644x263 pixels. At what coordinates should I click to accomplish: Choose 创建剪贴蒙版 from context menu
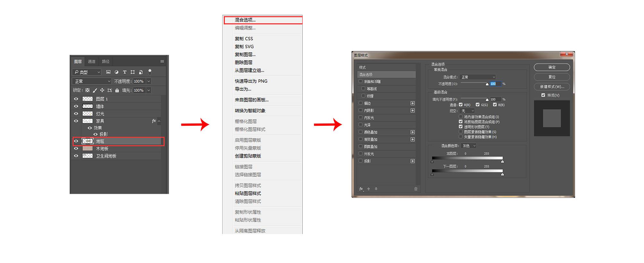click(248, 156)
